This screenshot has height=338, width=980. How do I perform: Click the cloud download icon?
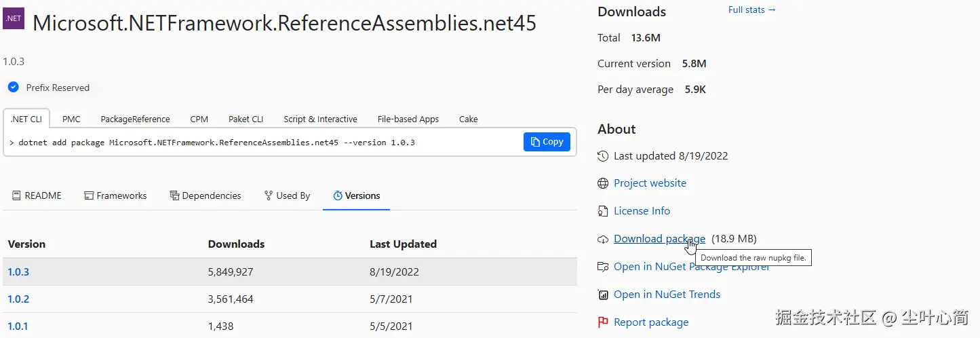point(603,239)
